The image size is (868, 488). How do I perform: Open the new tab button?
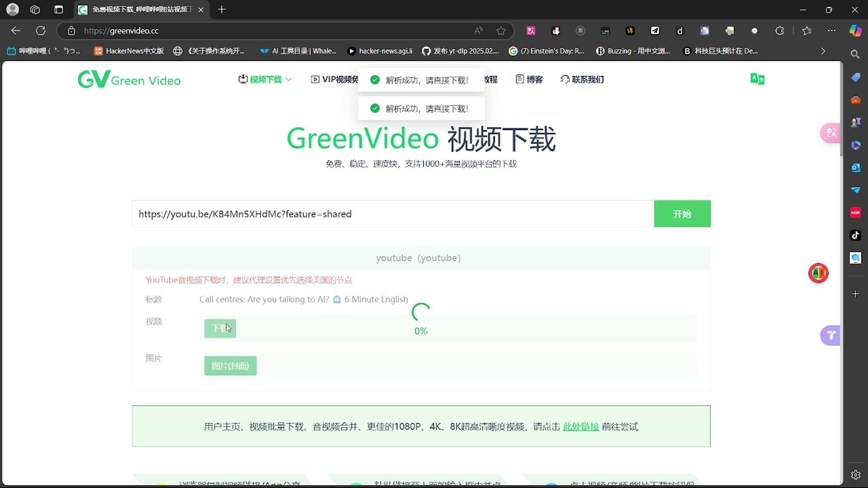[222, 9]
